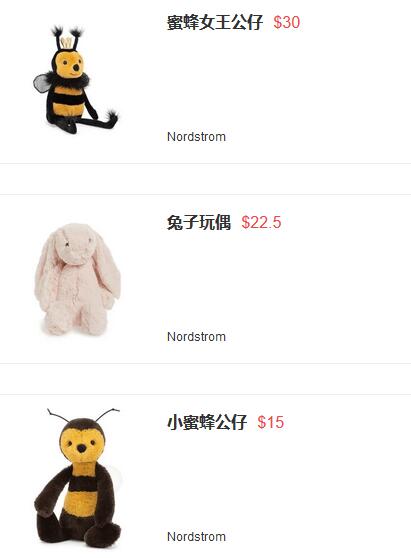411x558 pixels.
Task: Click the rabbit plush's face
Action: 75,246
